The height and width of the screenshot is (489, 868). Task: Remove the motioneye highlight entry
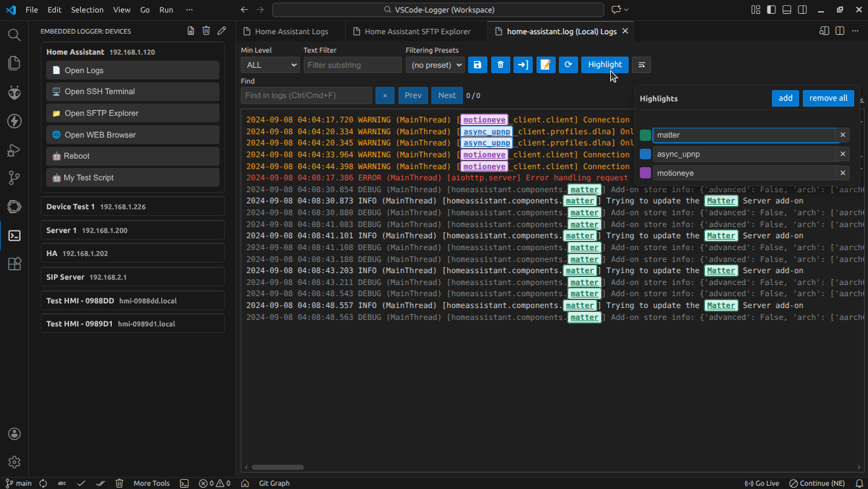(842, 172)
